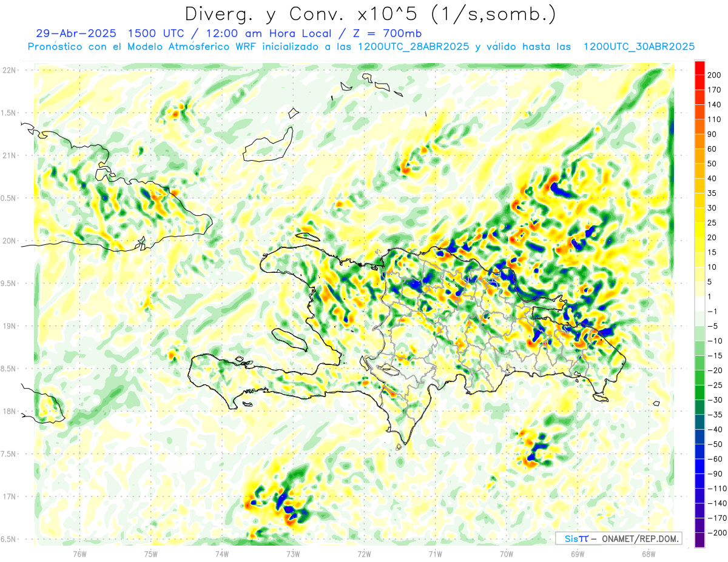Click the '69W' longitude label
Screen dimensions: 728x562
coord(578,553)
